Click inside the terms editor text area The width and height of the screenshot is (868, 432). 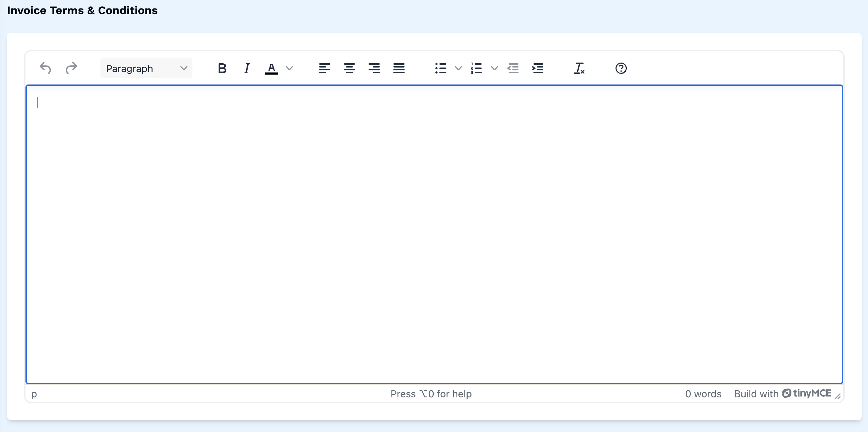pyautogui.click(x=434, y=234)
